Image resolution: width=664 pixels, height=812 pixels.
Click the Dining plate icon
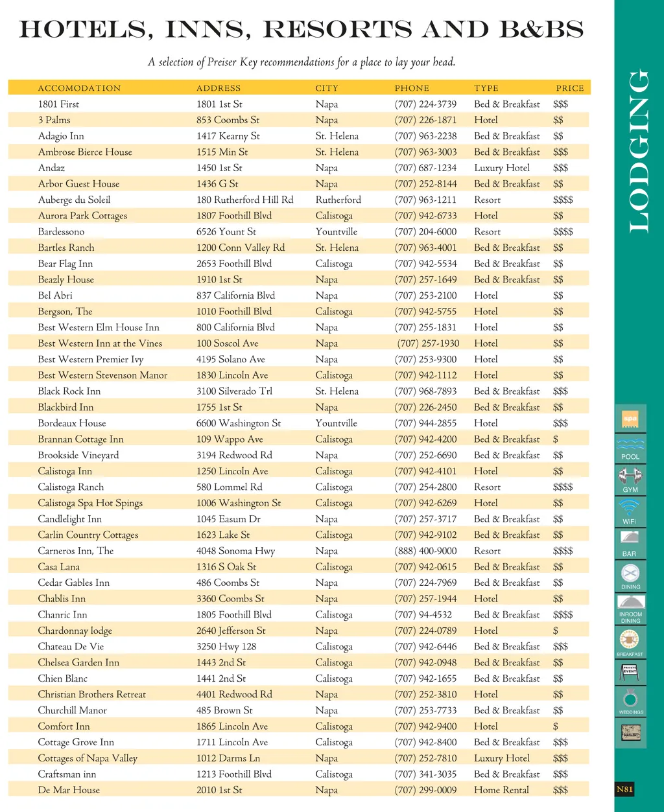(x=630, y=573)
